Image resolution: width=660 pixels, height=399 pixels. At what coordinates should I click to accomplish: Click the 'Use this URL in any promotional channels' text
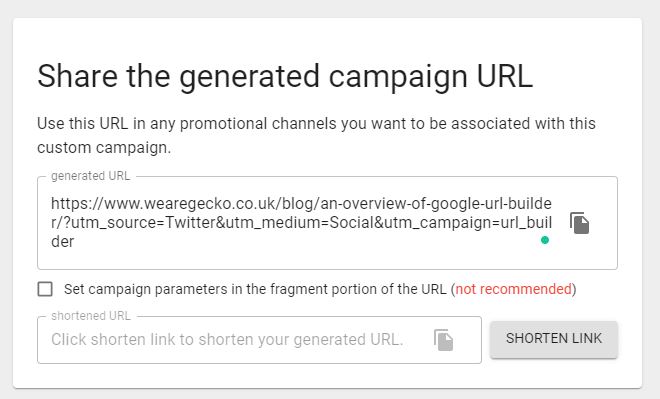point(316,124)
